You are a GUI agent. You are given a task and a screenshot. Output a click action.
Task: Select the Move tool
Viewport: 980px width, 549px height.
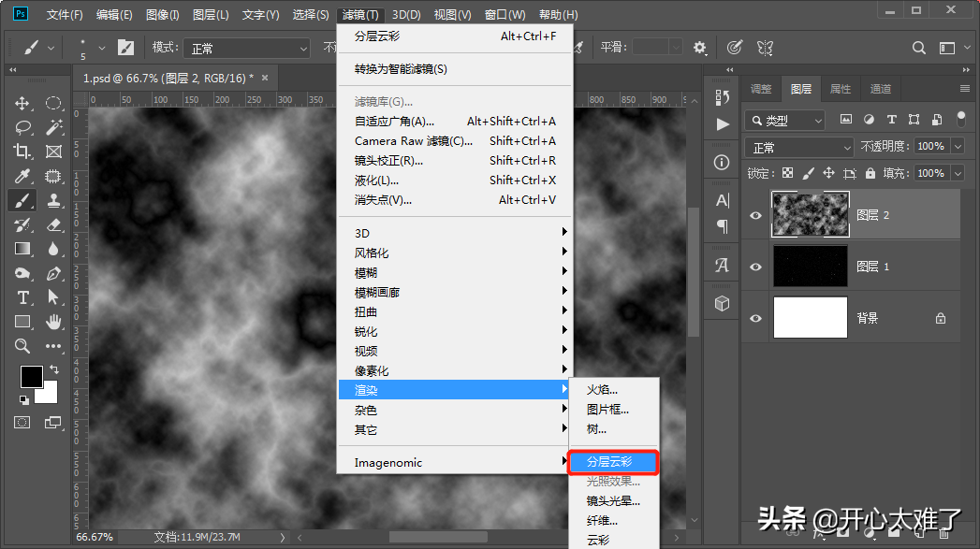tap(22, 103)
